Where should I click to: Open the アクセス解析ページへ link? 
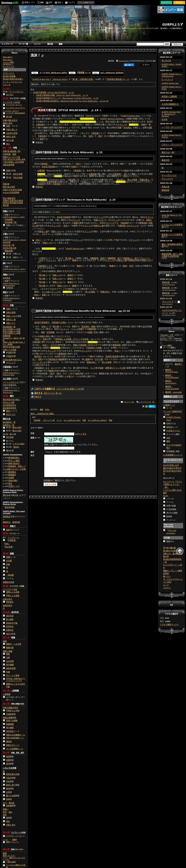click(169, 624)
